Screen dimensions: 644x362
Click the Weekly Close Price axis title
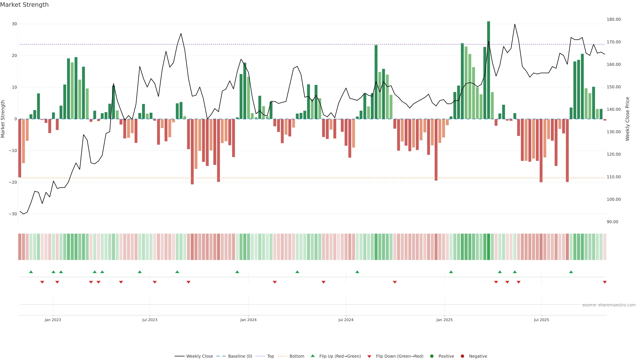pos(628,119)
